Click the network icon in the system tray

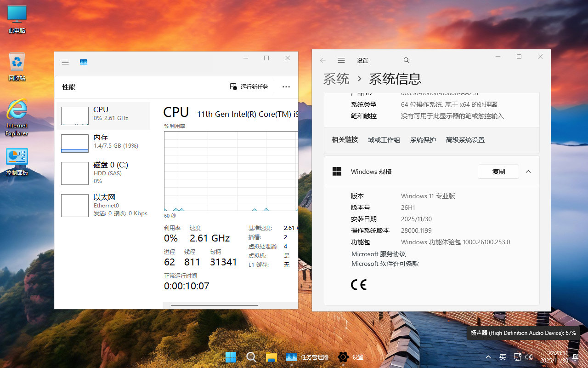518,356
